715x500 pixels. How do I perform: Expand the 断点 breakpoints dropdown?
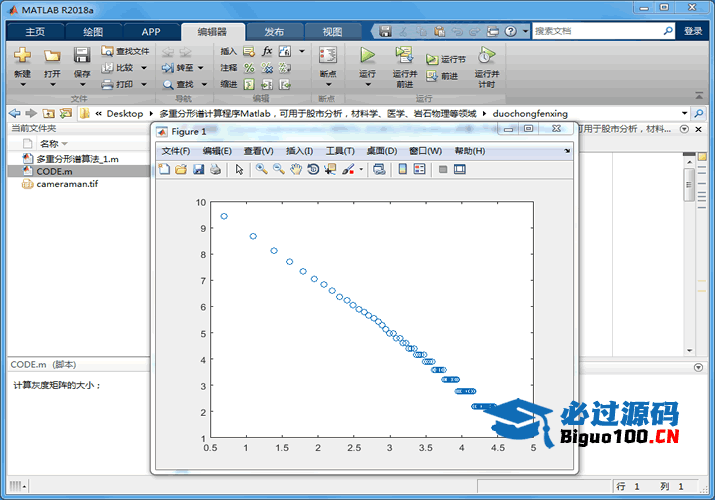click(x=327, y=82)
